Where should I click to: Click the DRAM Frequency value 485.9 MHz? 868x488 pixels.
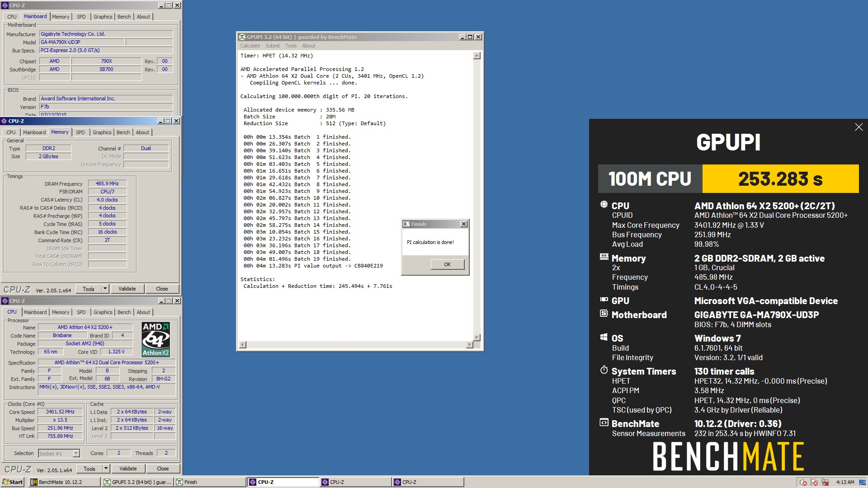pos(107,183)
